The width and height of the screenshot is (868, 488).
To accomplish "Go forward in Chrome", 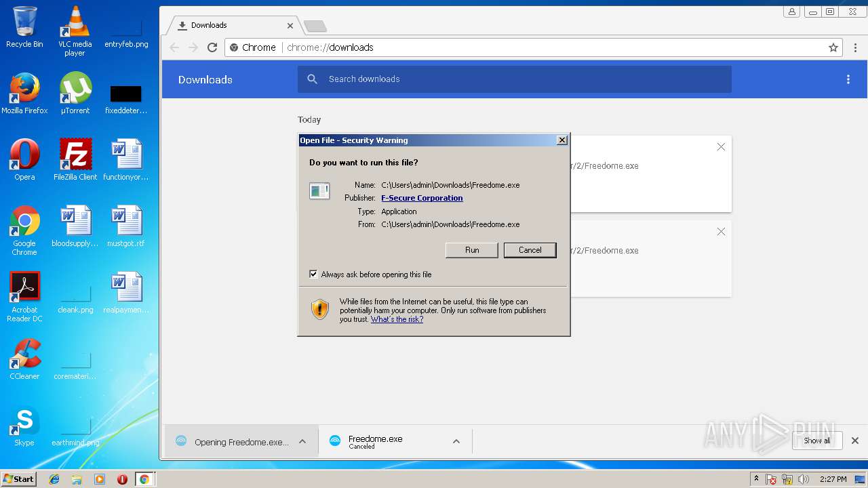I will click(193, 47).
